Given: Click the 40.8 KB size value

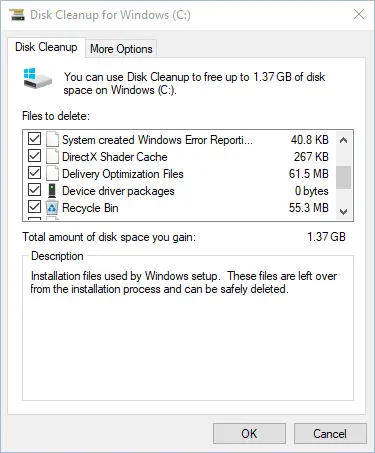Looking at the screenshot, I should point(310,140).
